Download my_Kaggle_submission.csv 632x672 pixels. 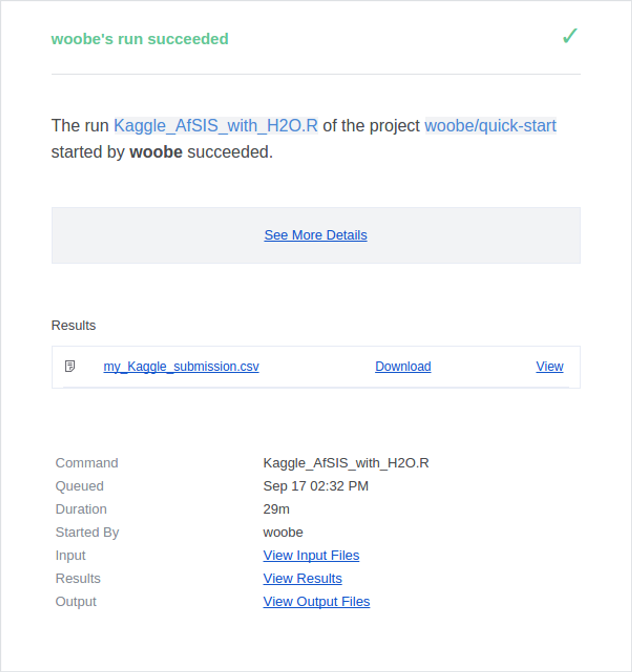tap(403, 366)
